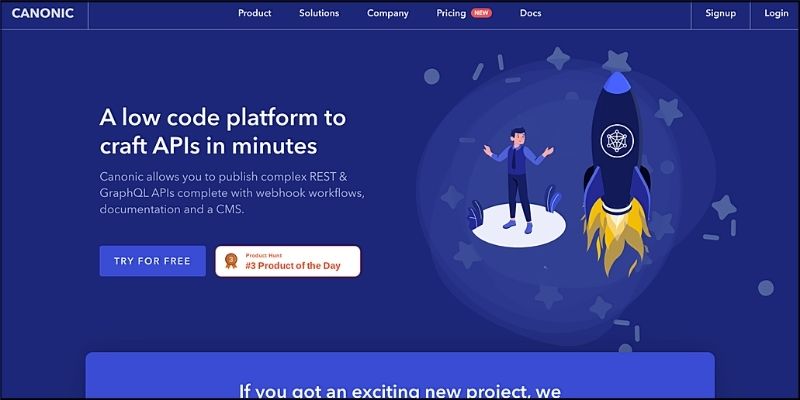The height and width of the screenshot is (400, 800).
Task: Click the white oval platform under the man
Action: [x=519, y=225]
